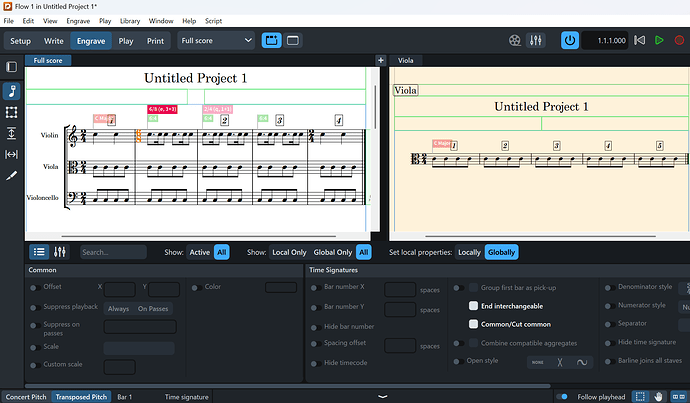Viewport: 690px width, 403px height.
Task: Activate the project power button
Action: pyautogui.click(x=570, y=40)
